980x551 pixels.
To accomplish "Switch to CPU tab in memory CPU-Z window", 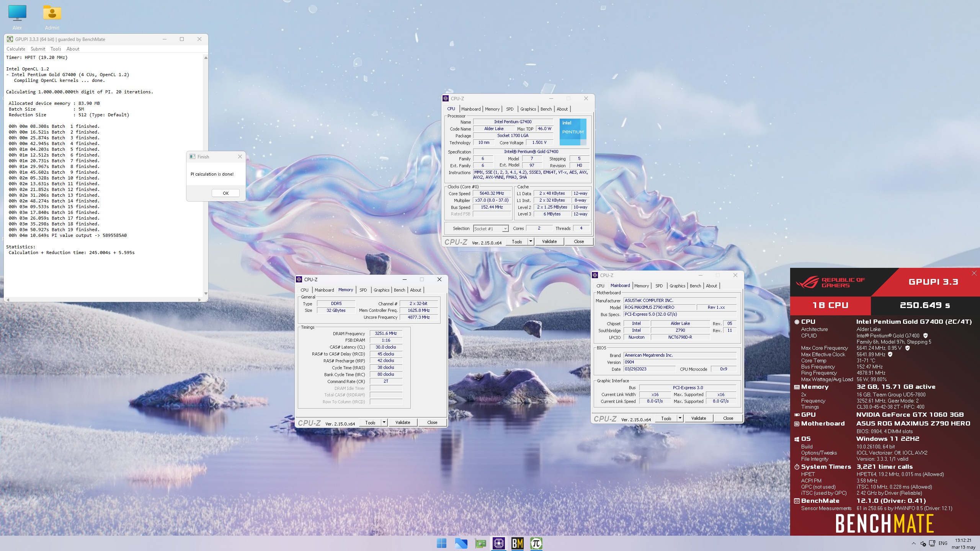I will [x=304, y=290].
